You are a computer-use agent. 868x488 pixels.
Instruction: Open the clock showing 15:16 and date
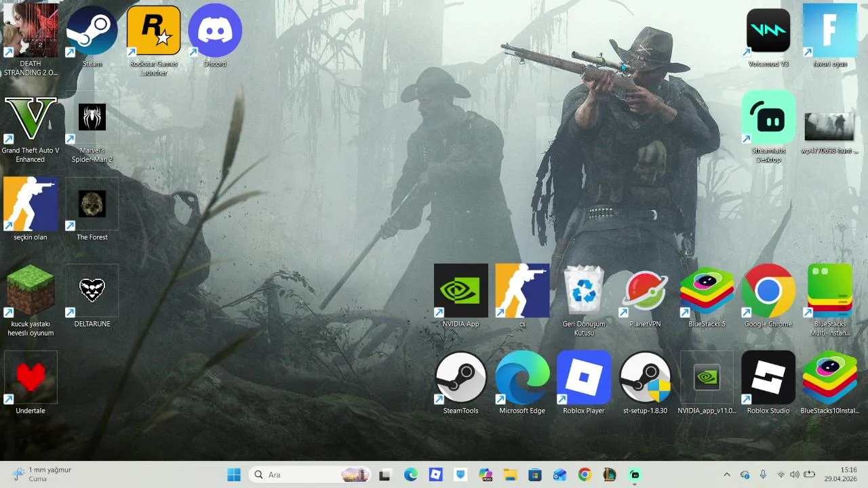tap(841, 474)
